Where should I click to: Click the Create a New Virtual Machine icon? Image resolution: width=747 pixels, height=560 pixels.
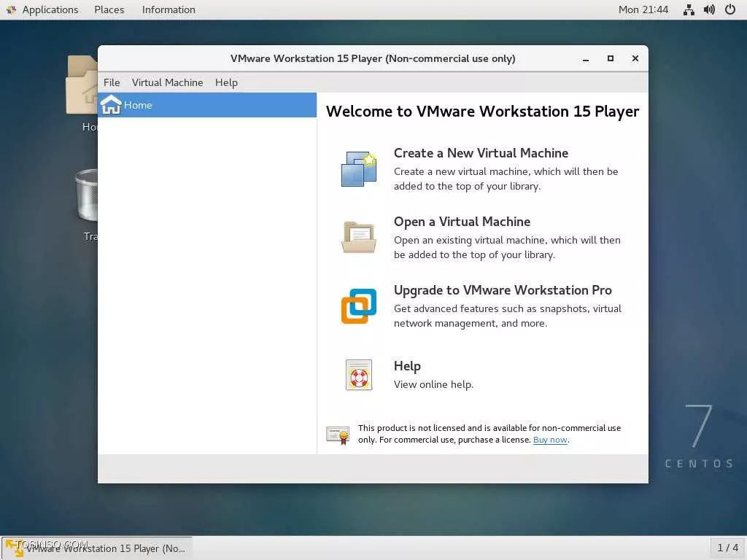(359, 169)
